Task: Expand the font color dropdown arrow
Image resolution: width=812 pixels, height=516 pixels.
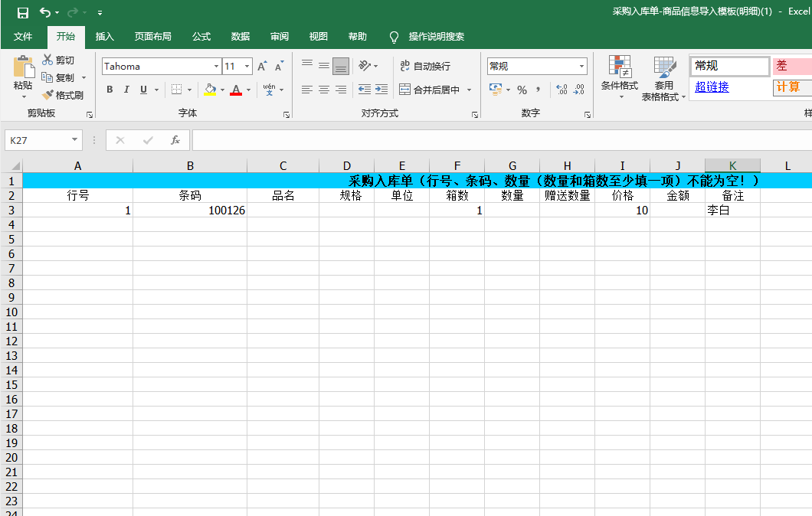Action: [249, 90]
